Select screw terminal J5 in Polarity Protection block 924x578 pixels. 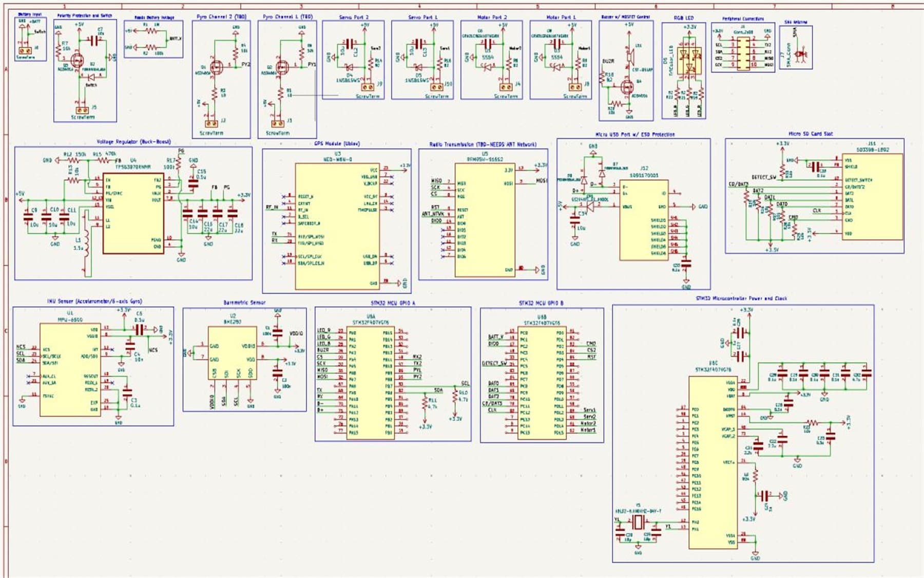(x=82, y=110)
